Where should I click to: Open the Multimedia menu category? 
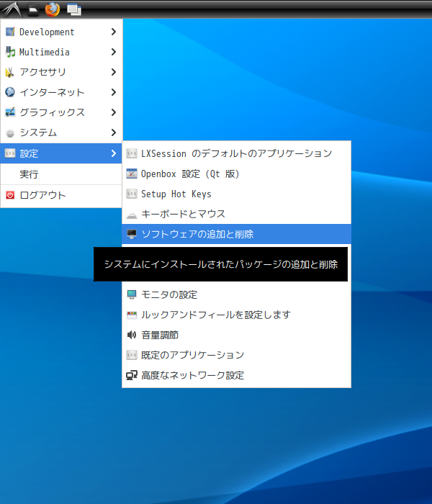tap(61, 52)
